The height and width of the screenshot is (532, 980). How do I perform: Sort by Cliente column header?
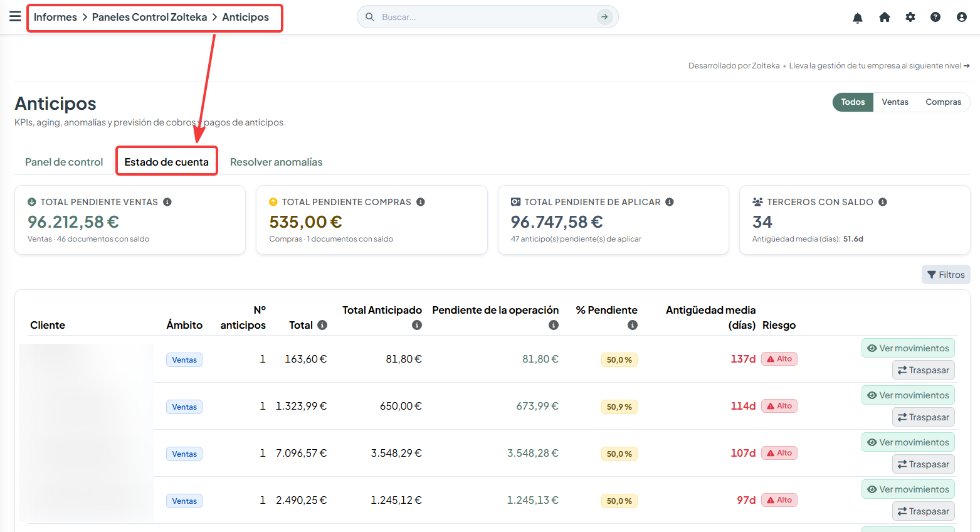[x=48, y=325]
